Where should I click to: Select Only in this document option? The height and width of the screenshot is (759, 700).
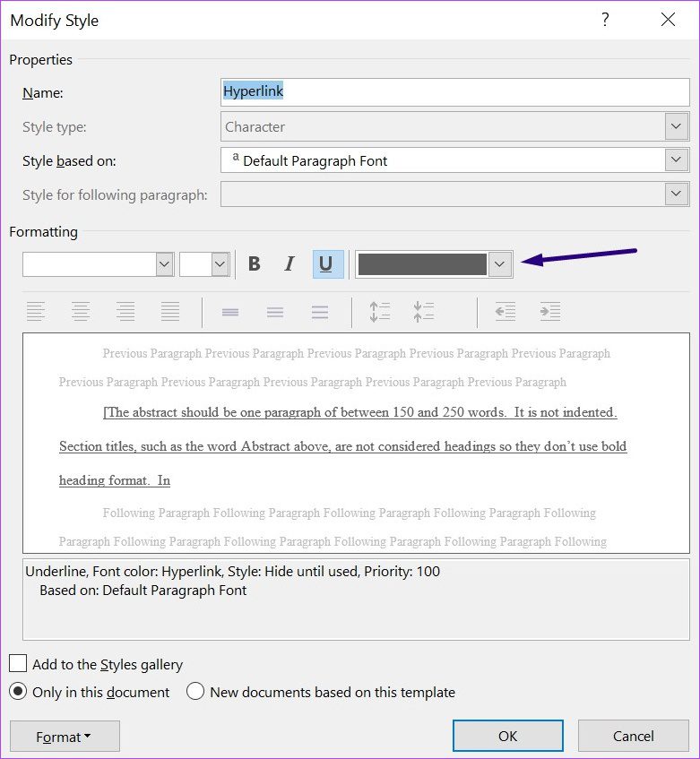pos(18,692)
